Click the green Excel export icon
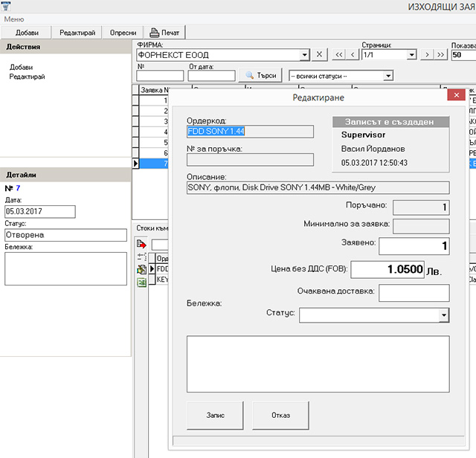This screenshot has width=476, height=458. coord(141,283)
